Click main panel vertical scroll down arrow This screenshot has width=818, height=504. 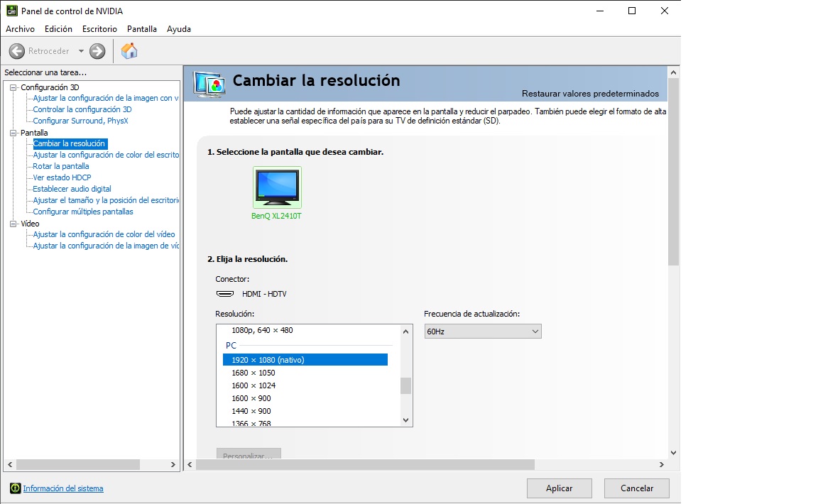pos(673,453)
